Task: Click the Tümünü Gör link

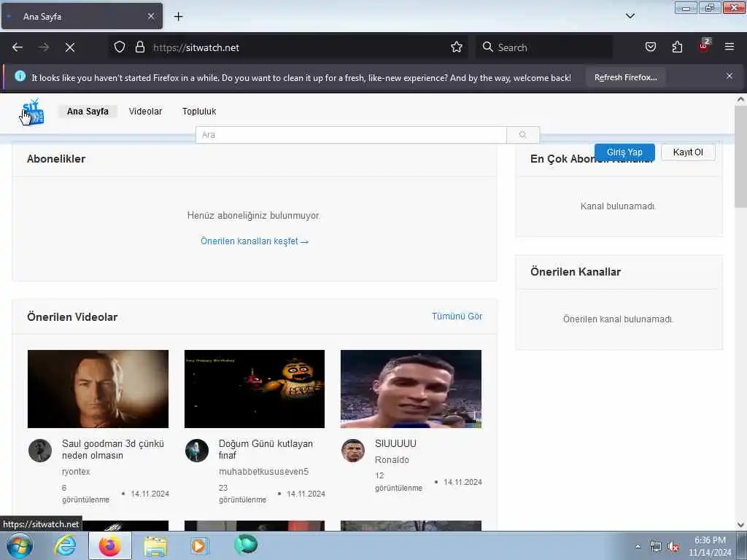Action: pyautogui.click(x=457, y=316)
